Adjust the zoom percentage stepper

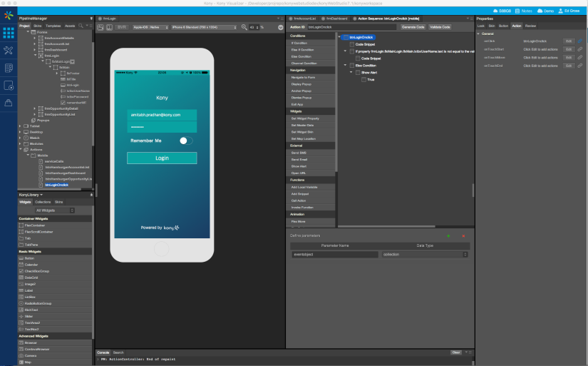tap(257, 27)
